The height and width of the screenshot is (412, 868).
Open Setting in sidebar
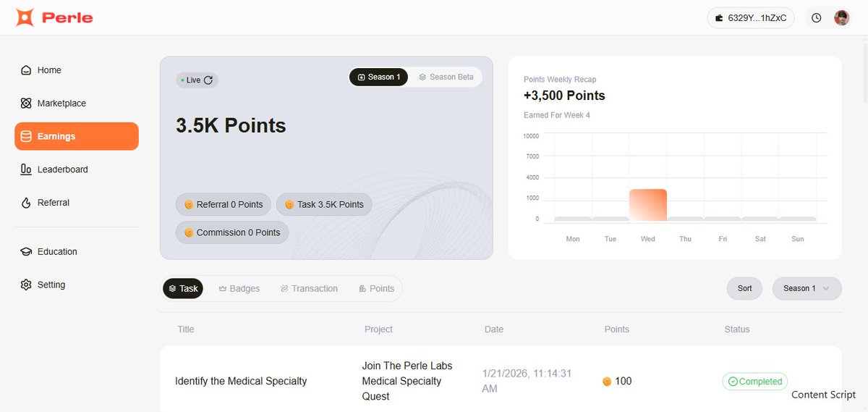(x=77, y=285)
